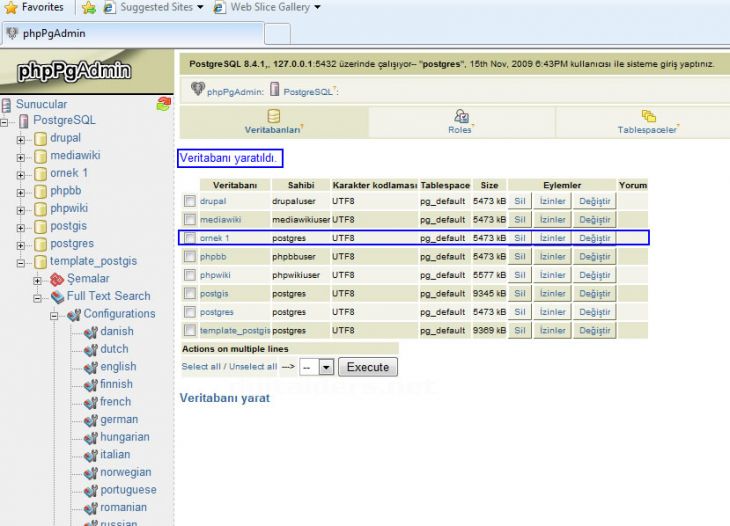
Task: Click the german configuration icon
Action: click(90, 420)
